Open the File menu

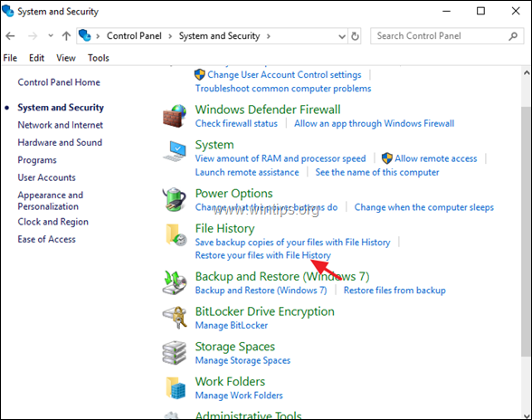[x=10, y=58]
